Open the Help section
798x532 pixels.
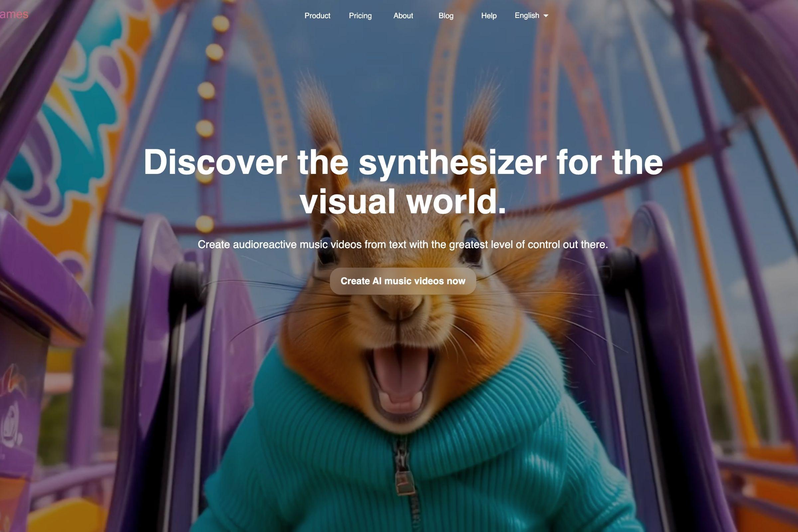pyautogui.click(x=488, y=16)
